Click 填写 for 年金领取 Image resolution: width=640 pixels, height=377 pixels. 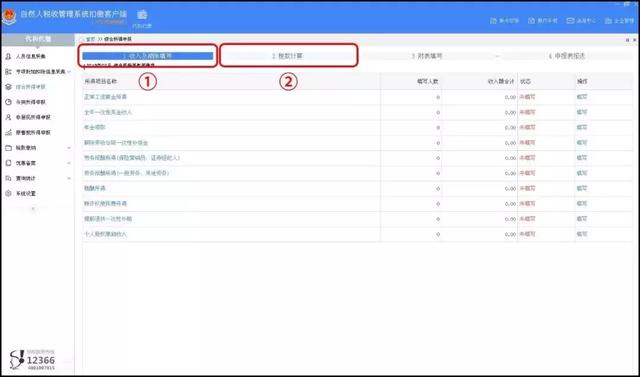(x=582, y=128)
